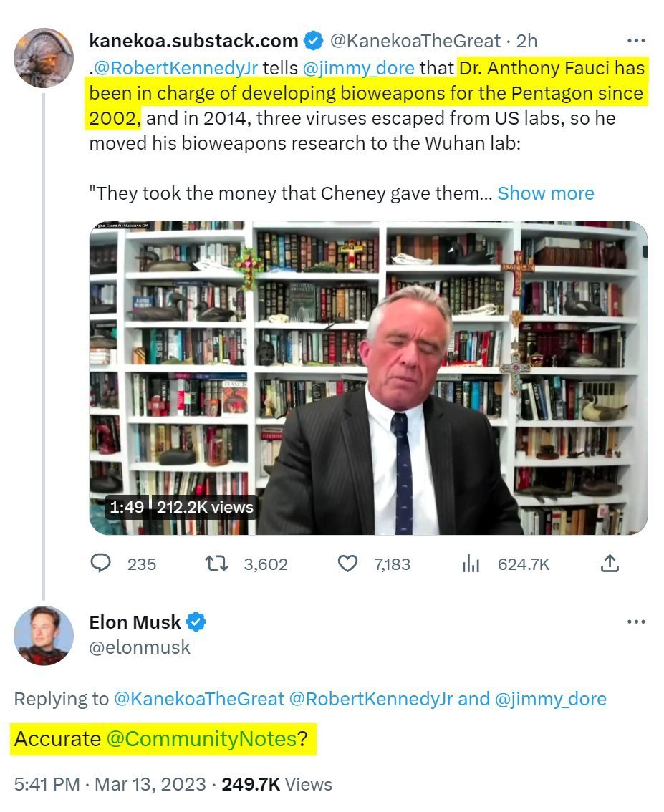Click the @CommunityNotes mention in the reply
664x812 pixels.
pyautogui.click(x=201, y=739)
